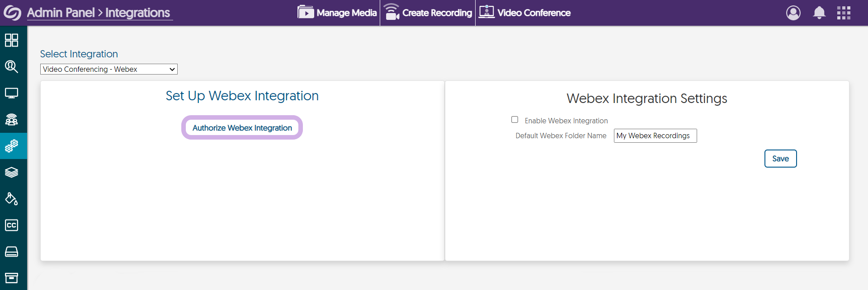The height and width of the screenshot is (290, 868).
Task: Open the dashboard grid icon in sidebar
Action: [x=11, y=40]
